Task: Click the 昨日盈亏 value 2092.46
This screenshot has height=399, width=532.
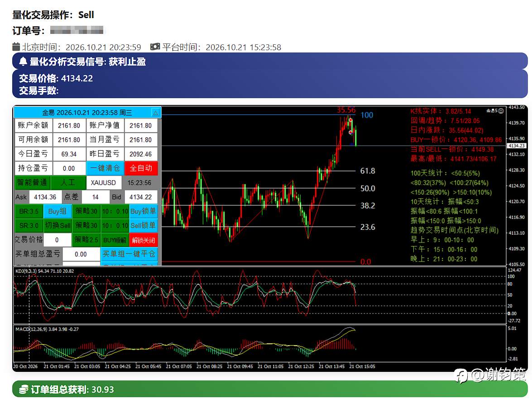Action: click(x=141, y=154)
